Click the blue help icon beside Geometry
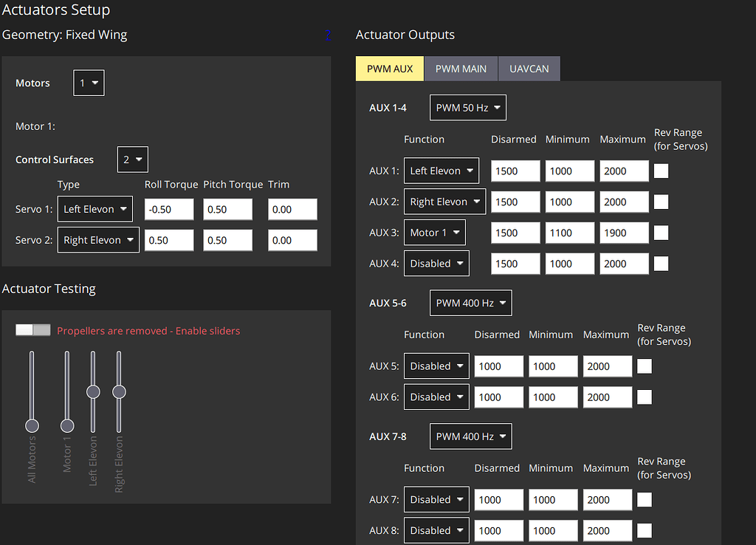Image resolution: width=756 pixels, height=545 pixels. point(328,35)
